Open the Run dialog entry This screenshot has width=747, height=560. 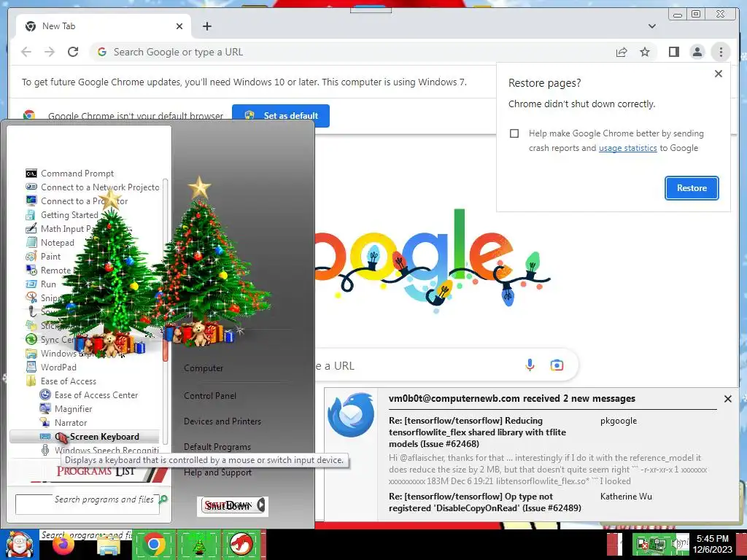click(x=41, y=284)
